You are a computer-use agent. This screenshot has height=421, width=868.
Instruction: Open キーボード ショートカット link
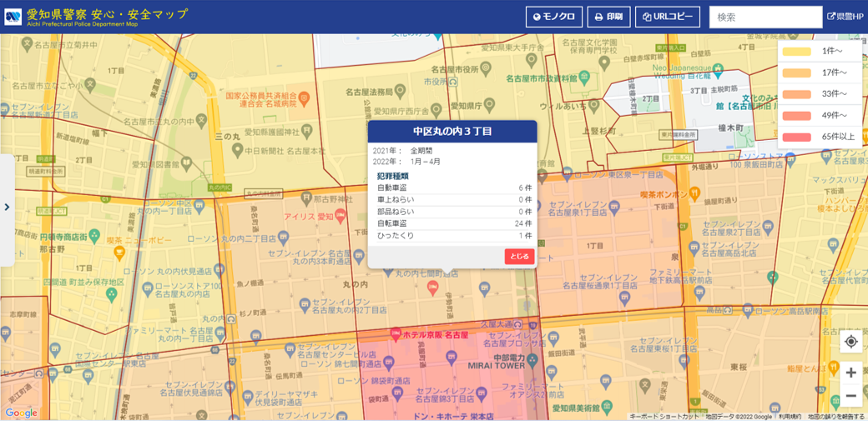pos(664,417)
